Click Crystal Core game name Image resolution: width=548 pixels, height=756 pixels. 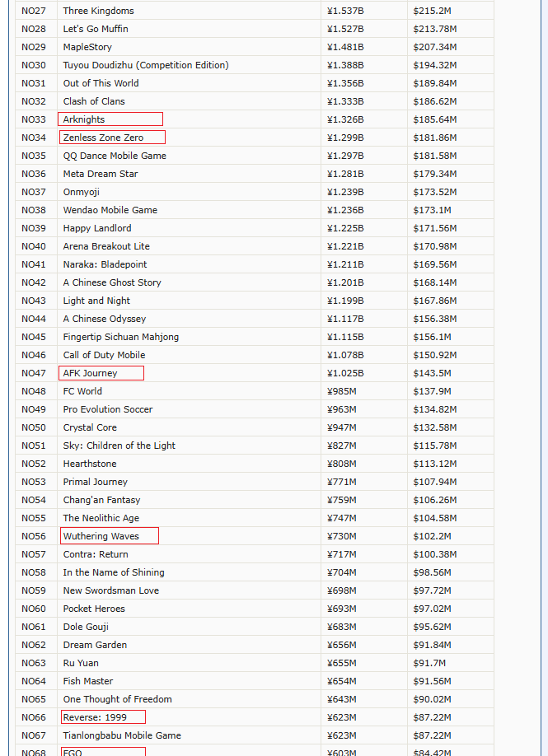(90, 427)
